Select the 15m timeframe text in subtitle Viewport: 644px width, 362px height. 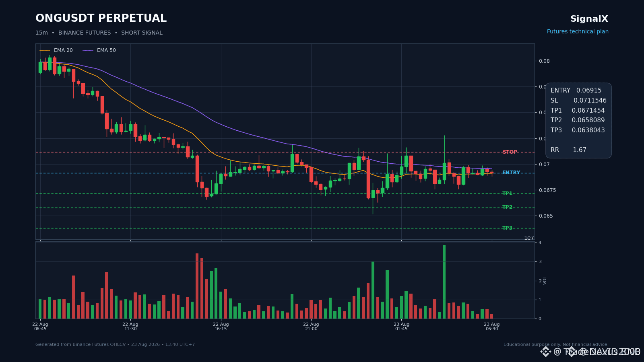point(41,33)
